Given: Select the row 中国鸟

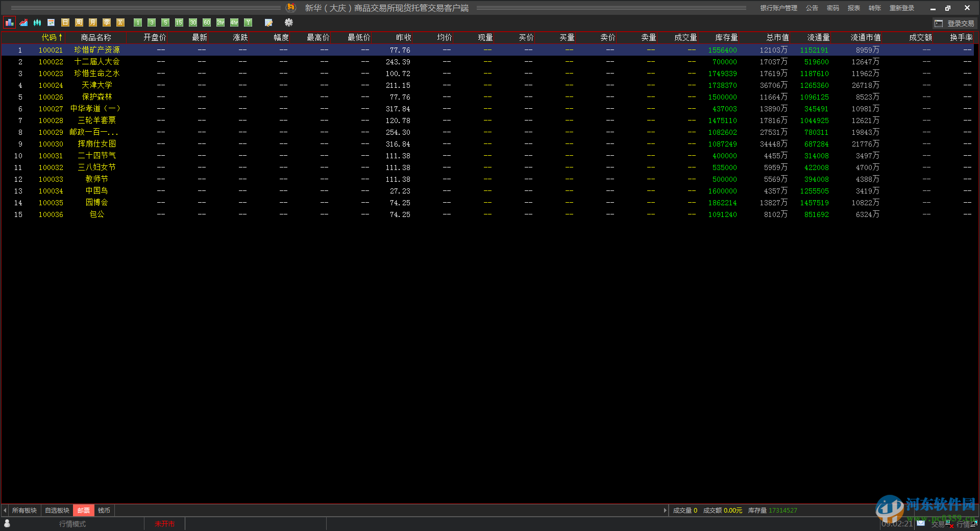Looking at the screenshot, I should click(x=487, y=191).
